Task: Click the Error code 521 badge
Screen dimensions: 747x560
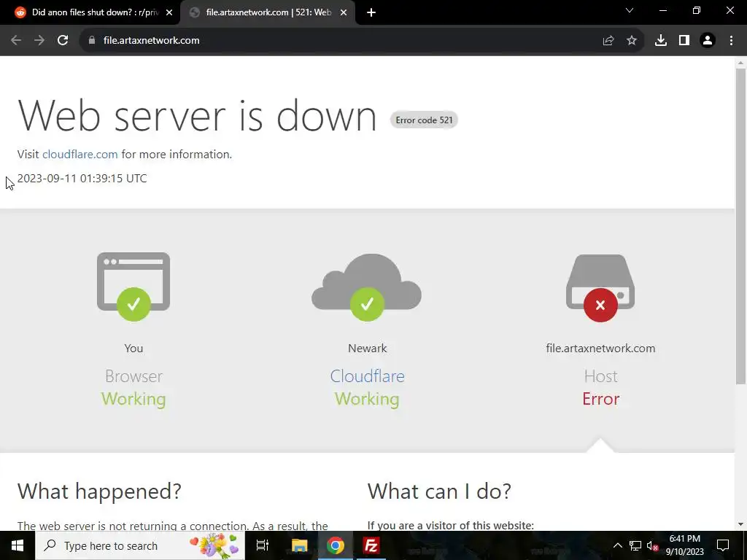Action: point(424,120)
